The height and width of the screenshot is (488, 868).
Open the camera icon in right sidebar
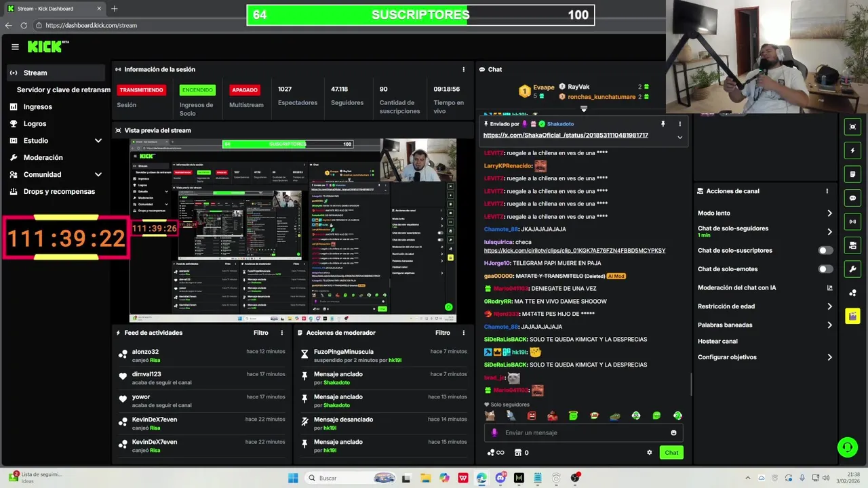pos(852,245)
